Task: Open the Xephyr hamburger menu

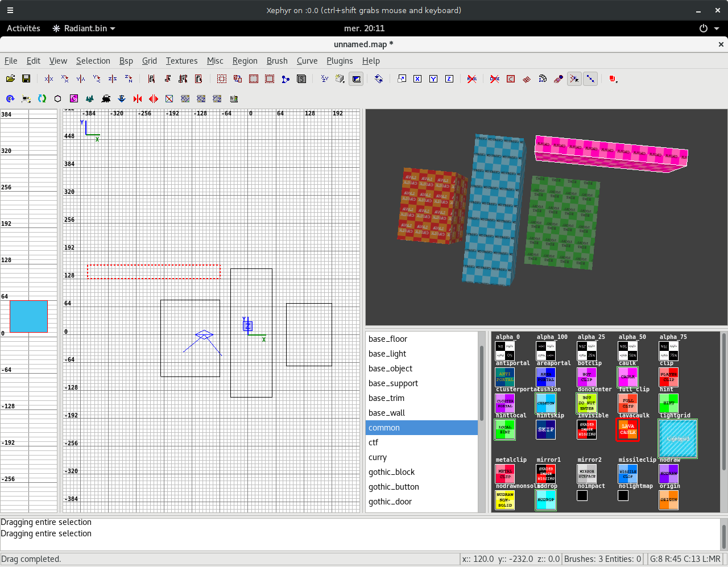Action: pos(10,10)
